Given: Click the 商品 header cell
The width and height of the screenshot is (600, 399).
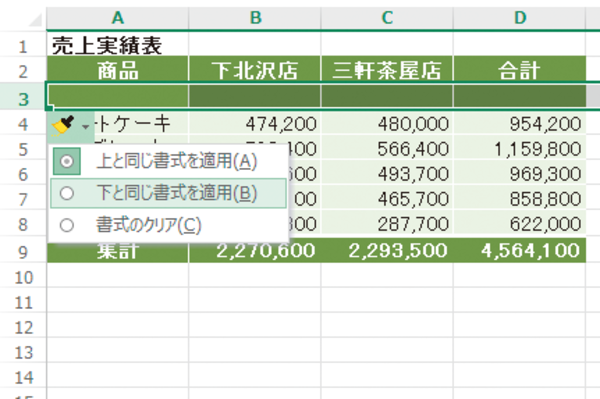Looking at the screenshot, I should 117,70.
